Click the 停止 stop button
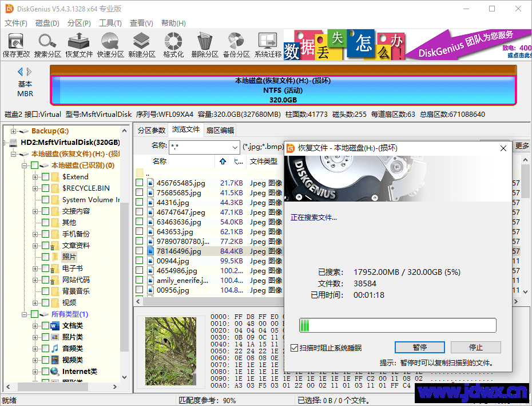 point(476,347)
